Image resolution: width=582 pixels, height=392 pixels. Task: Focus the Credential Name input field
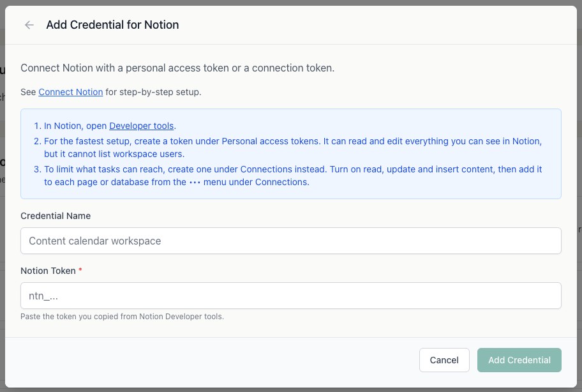point(290,241)
